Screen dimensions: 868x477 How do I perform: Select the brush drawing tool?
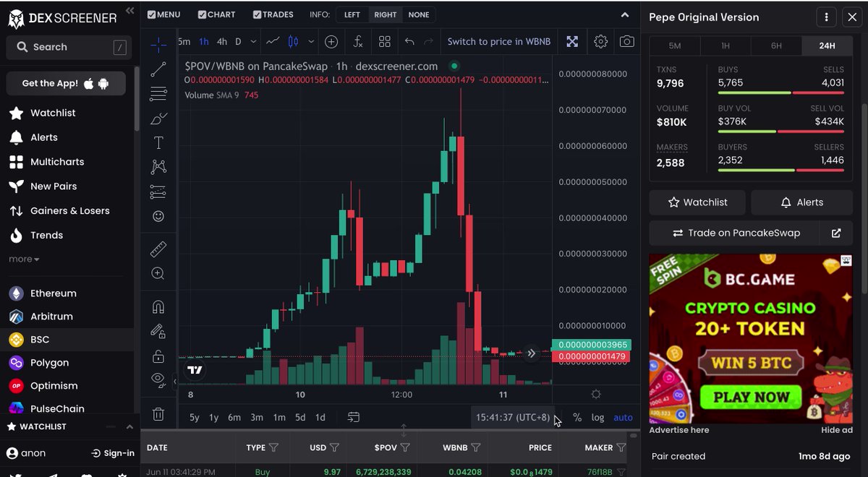coord(158,119)
